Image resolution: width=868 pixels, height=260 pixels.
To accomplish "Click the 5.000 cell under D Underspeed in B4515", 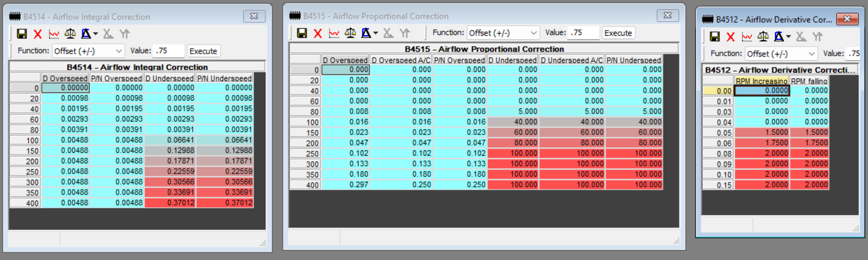I will (512, 112).
